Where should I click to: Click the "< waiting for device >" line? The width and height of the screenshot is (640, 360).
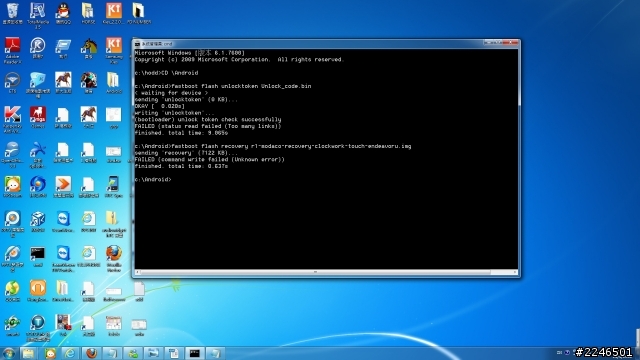tap(171, 93)
